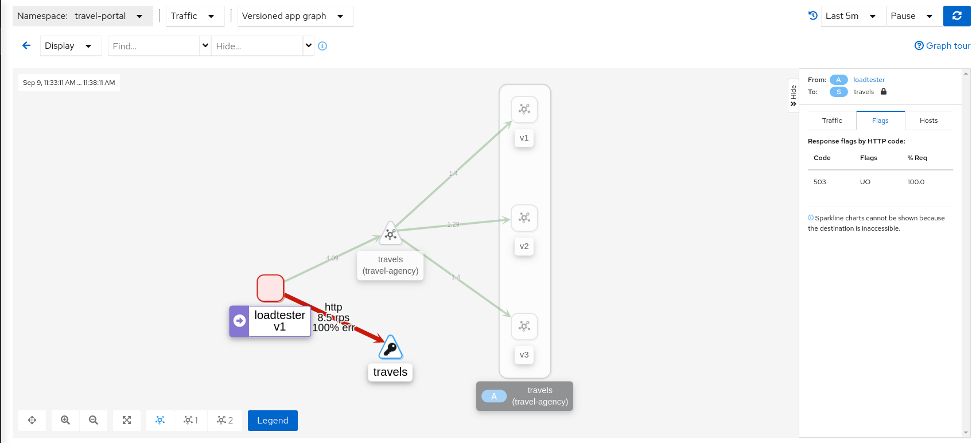Click the find/hide help info icon

[322, 46]
